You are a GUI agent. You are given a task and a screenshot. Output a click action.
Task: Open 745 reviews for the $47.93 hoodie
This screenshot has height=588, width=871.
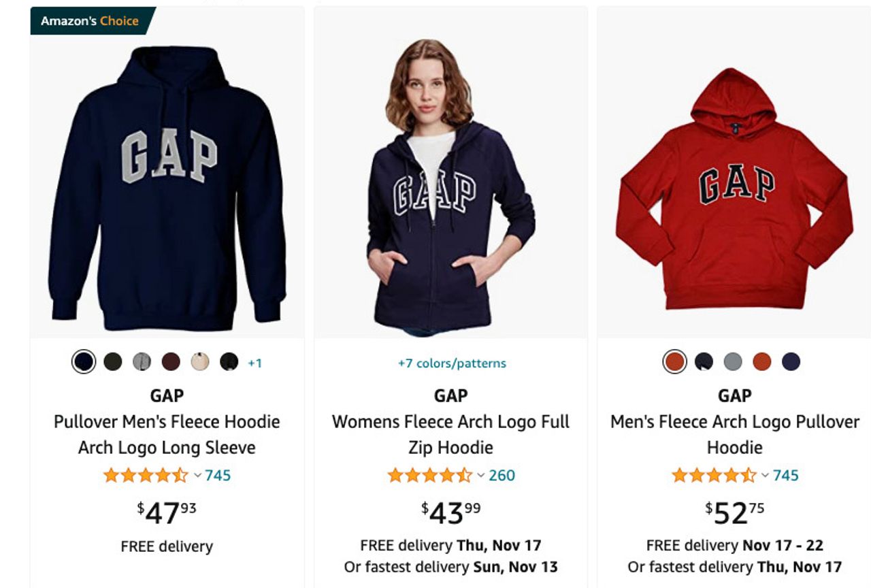tap(218, 475)
